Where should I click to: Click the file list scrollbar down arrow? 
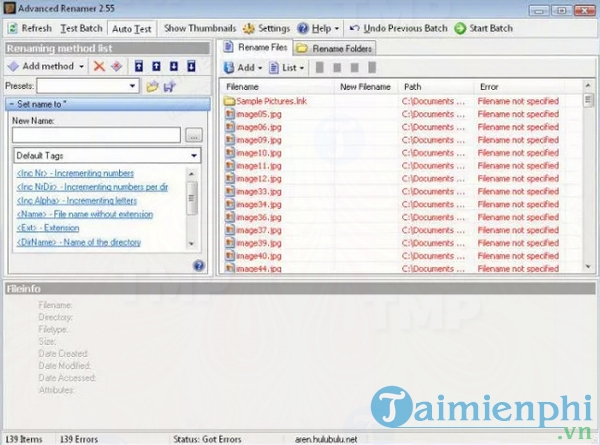point(588,267)
